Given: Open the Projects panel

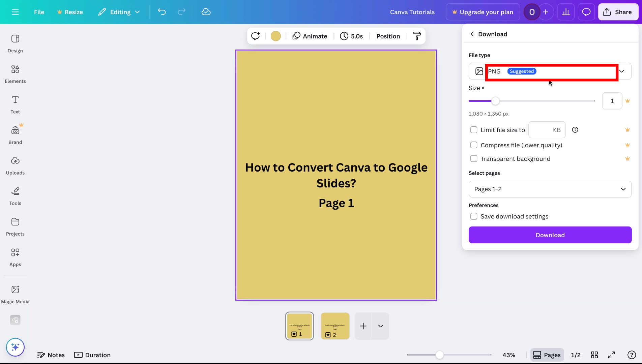Looking at the screenshot, I should coord(15,226).
